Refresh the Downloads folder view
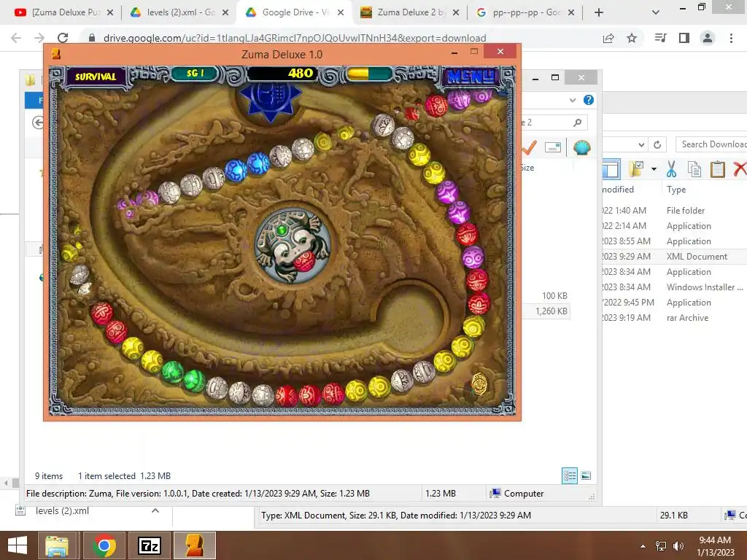 point(657,144)
